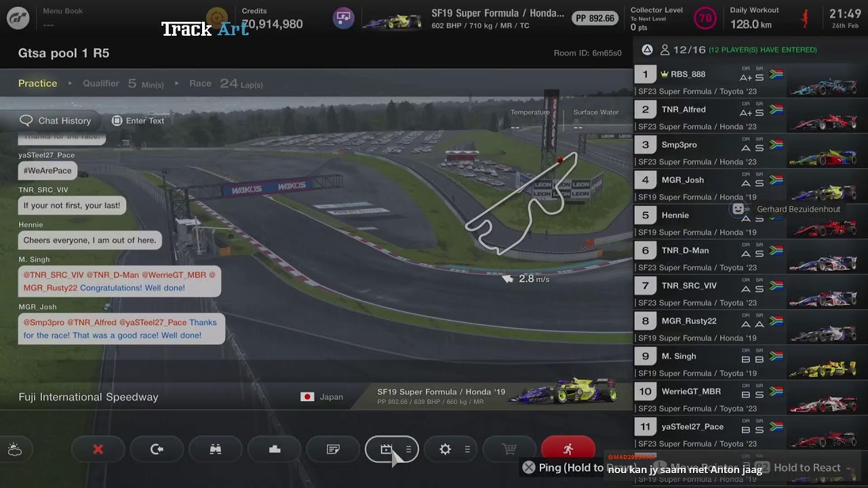Open the gear settings menu button

pos(451,449)
